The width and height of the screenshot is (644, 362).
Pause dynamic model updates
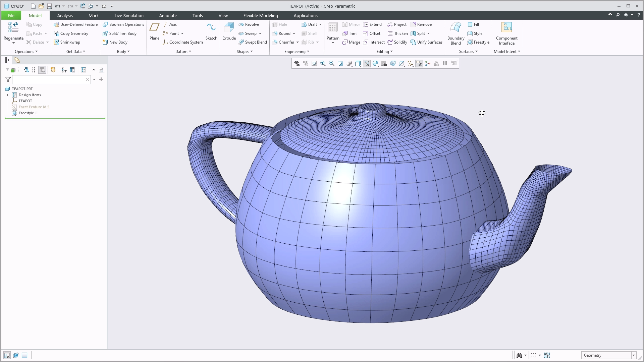pos(445,63)
